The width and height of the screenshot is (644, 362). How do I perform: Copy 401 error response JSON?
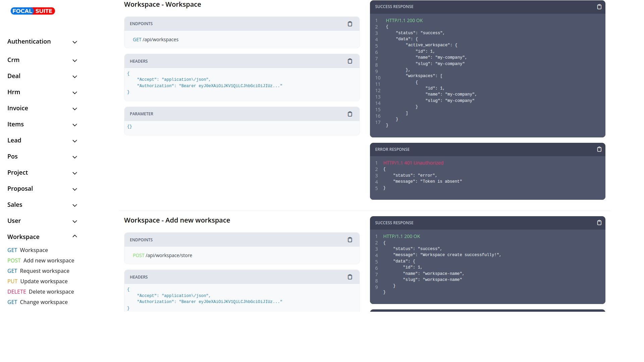(x=599, y=149)
